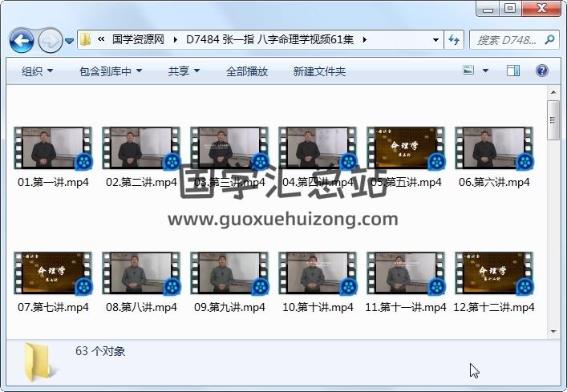Image resolution: width=567 pixels, height=392 pixels.
Task: Select the 国学资源网 breadcrumb
Action: (x=138, y=39)
